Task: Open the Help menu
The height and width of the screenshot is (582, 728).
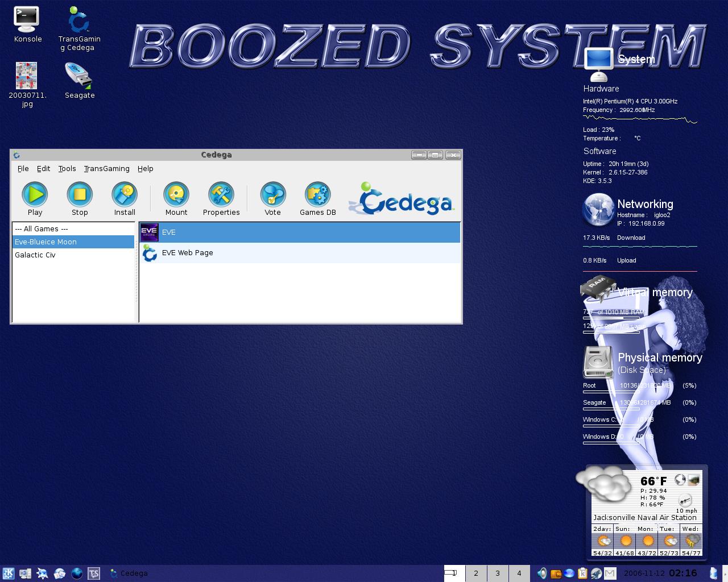Action: 146,169
